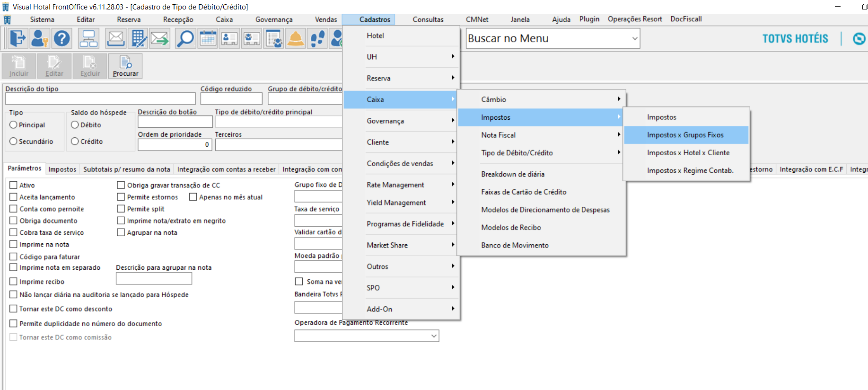The image size is (868, 390).
Task: Open the list with people icon
Action: point(274,38)
